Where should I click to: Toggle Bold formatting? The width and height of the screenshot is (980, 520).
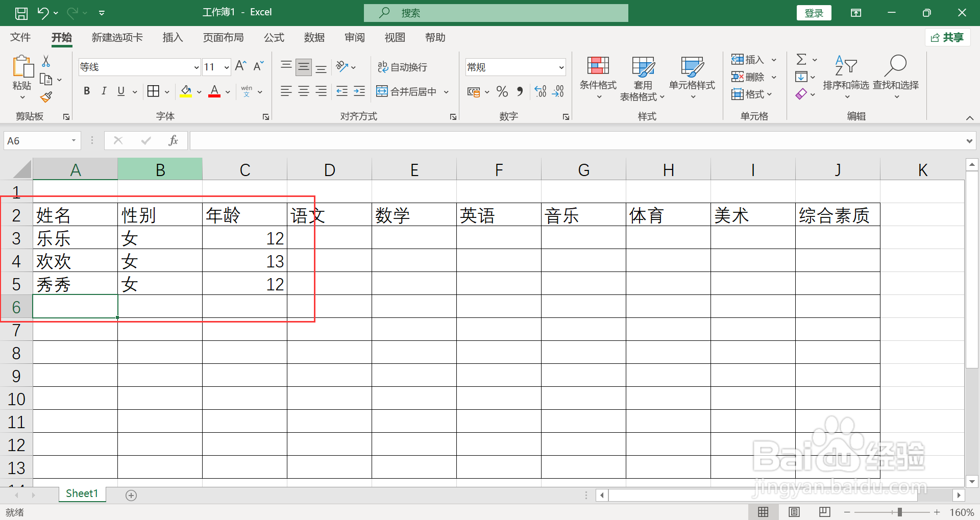click(87, 91)
